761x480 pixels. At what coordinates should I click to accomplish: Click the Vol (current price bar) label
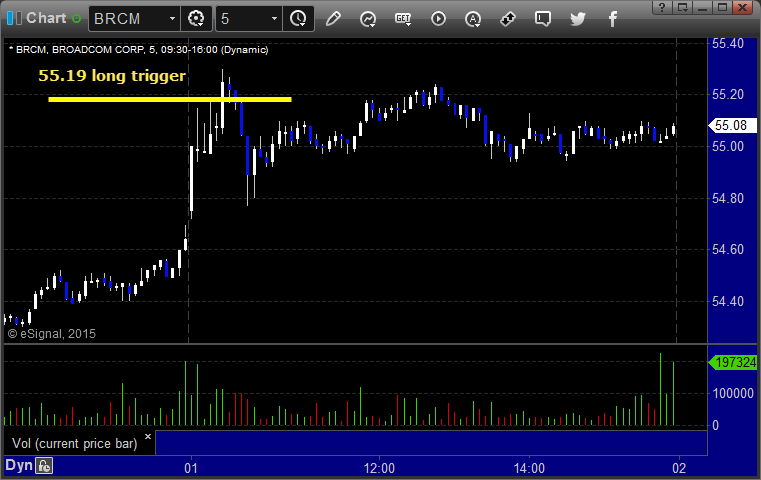(x=75, y=444)
